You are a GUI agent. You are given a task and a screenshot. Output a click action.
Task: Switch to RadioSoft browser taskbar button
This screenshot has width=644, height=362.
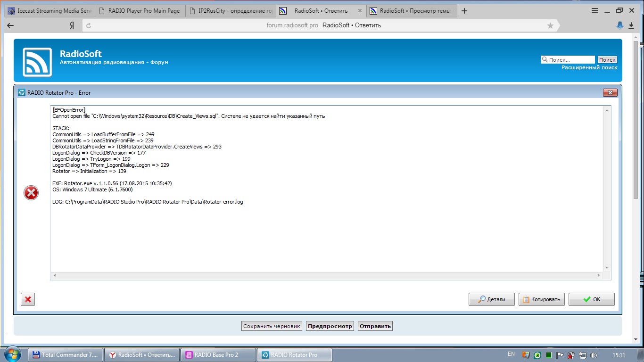(x=142, y=355)
